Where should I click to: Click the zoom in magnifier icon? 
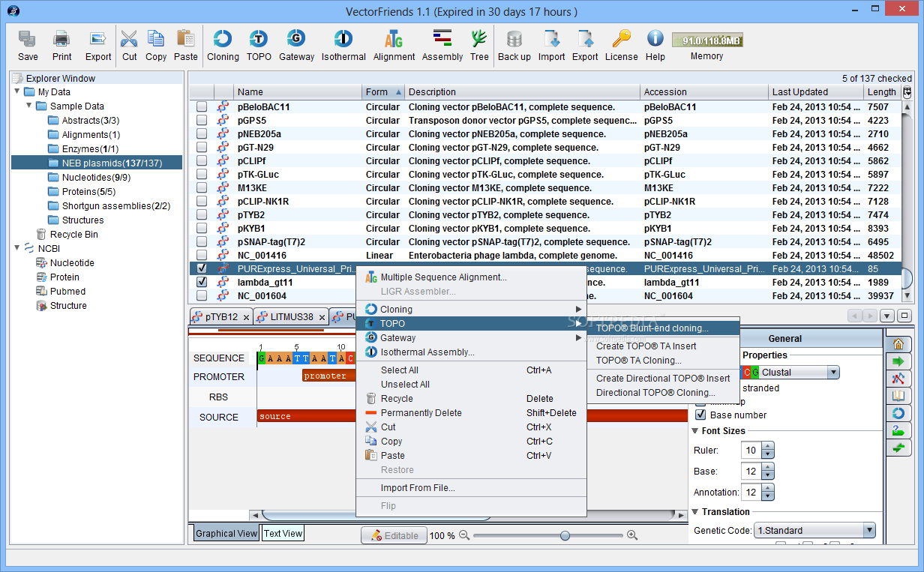click(x=631, y=535)
